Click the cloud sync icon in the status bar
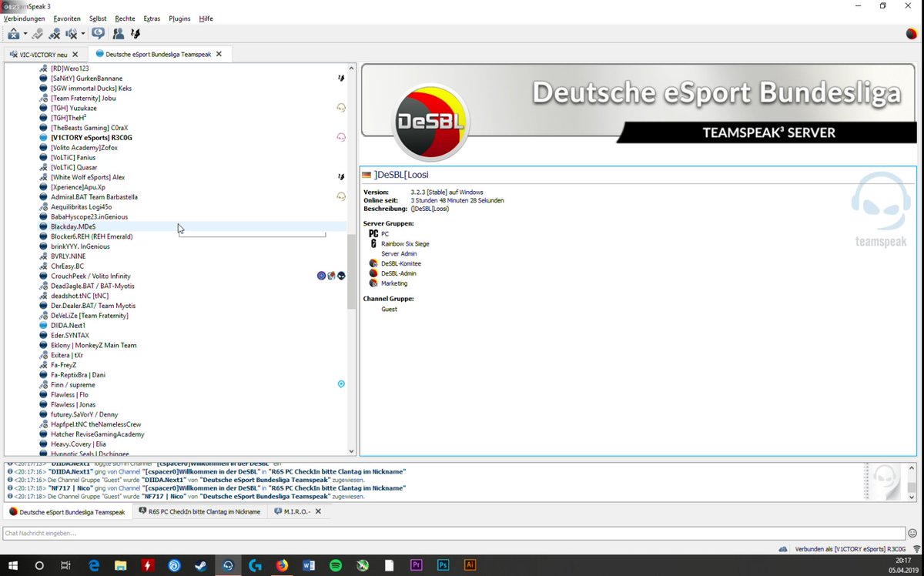Screen dimensions: 924x576 [x=783, y=549]
